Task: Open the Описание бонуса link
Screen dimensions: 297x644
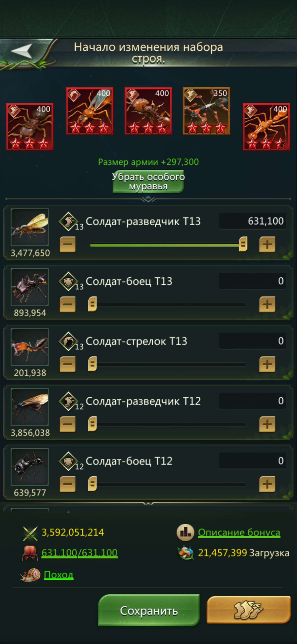Action: [x=239, y=532]
